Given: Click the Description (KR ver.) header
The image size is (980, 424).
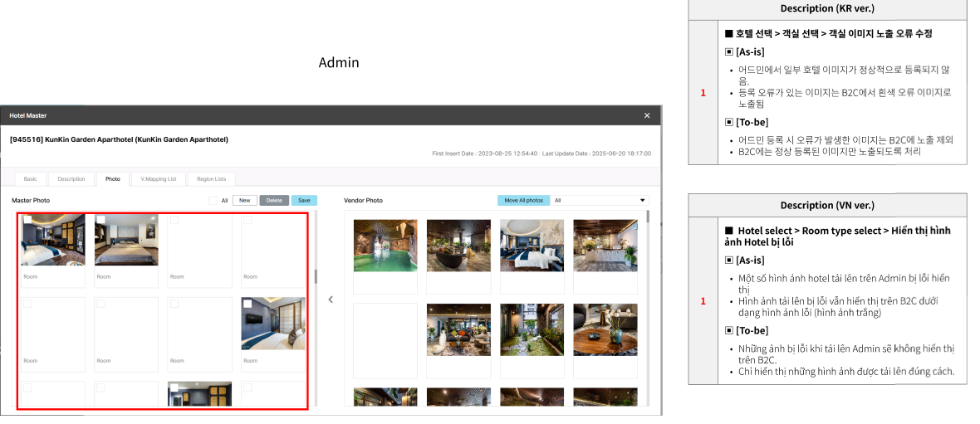Looking at the screenshot, I should coord(827,9).
